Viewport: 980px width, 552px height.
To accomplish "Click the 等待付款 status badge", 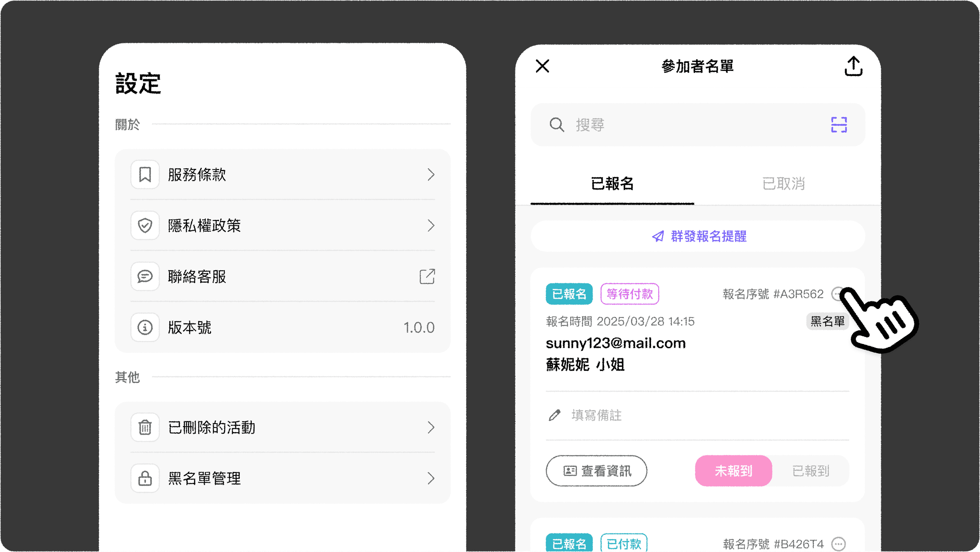I will coord(630,294).
